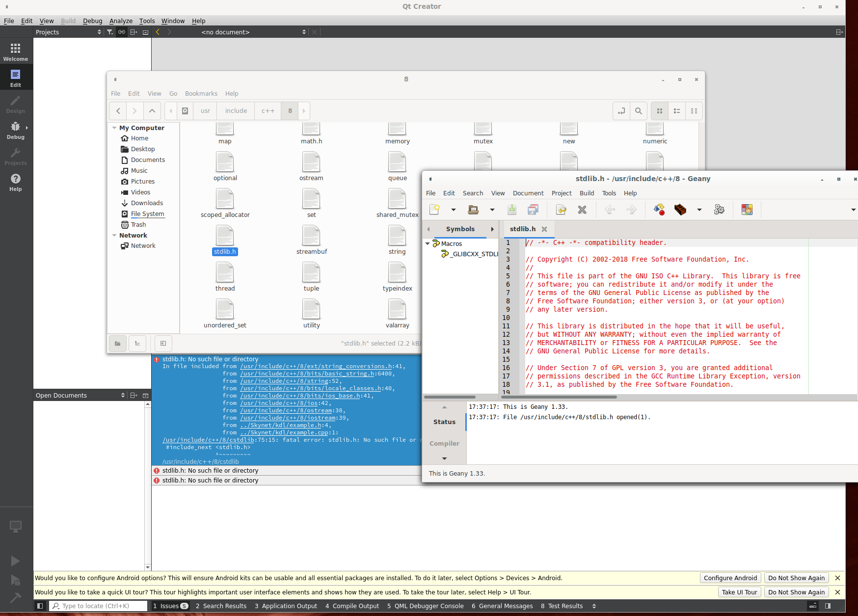Open the Project menu in Geany
Viewport: 858px width, 616px height.
pyautogui.click(x=562, y=193)
